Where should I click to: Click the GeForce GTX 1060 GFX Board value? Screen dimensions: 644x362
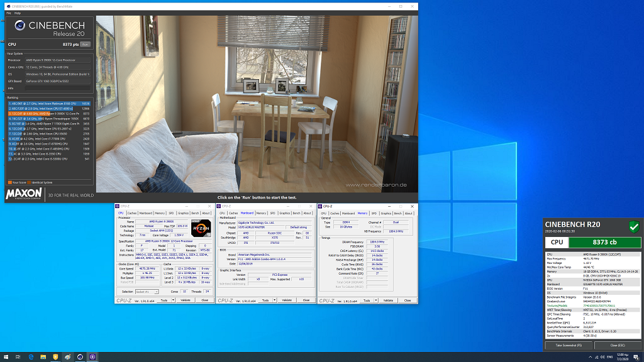click(x=57, y=81)
